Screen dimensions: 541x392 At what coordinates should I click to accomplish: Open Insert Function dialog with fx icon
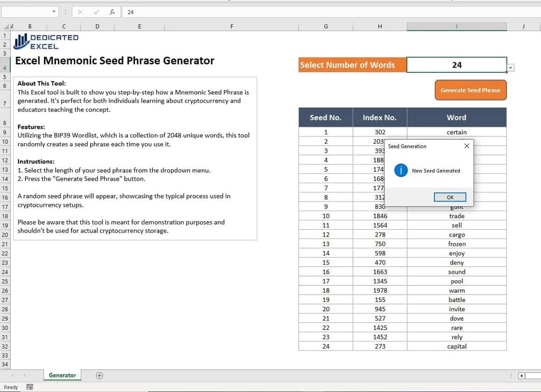[112, 12]
